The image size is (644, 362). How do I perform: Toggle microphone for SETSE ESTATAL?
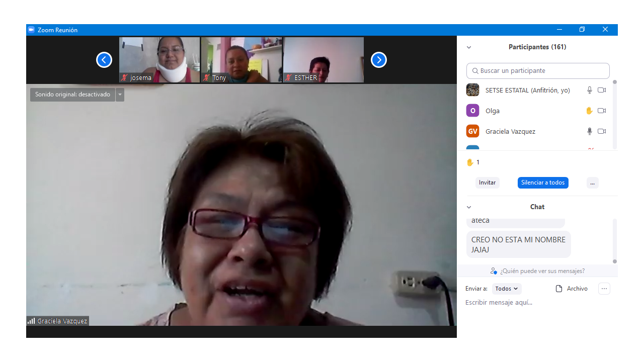pyautogui.click(x=590, y=90)
